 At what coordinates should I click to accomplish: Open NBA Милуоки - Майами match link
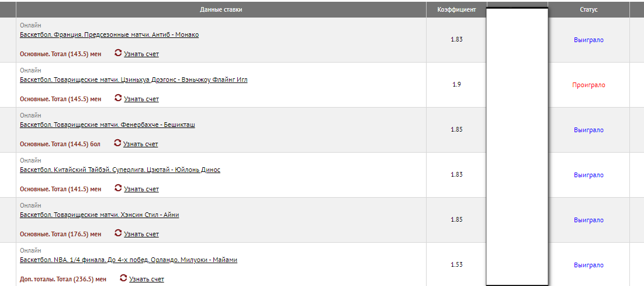[x=129, y=260]
